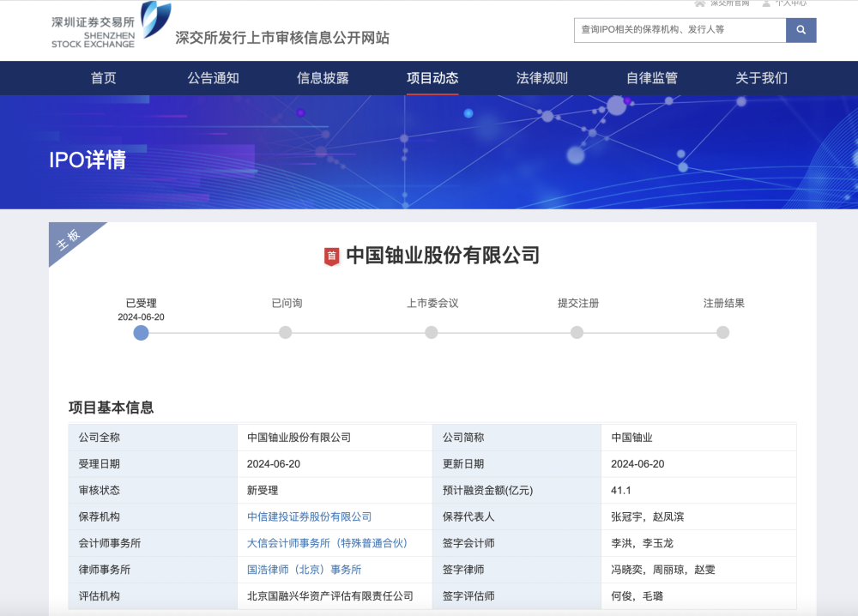The image size is (858, 616).
Task: Click the 公司简称 value 中国铀业
Action: (632, 438)
